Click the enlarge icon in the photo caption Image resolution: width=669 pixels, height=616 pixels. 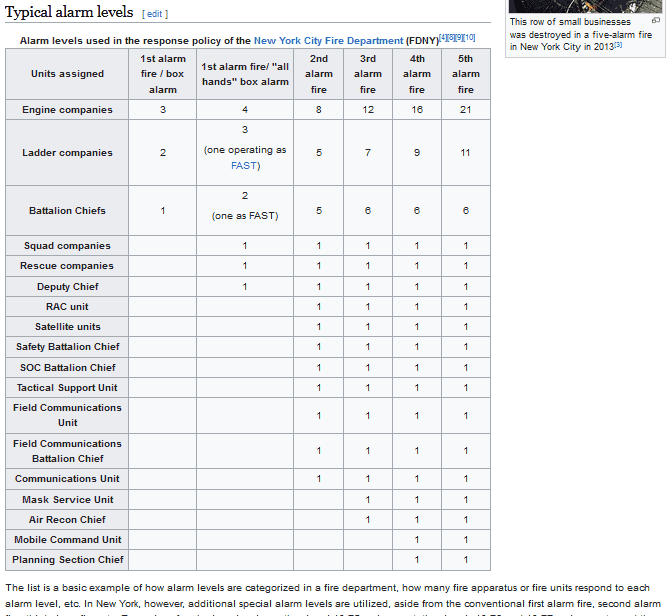(x=656, y=20)
